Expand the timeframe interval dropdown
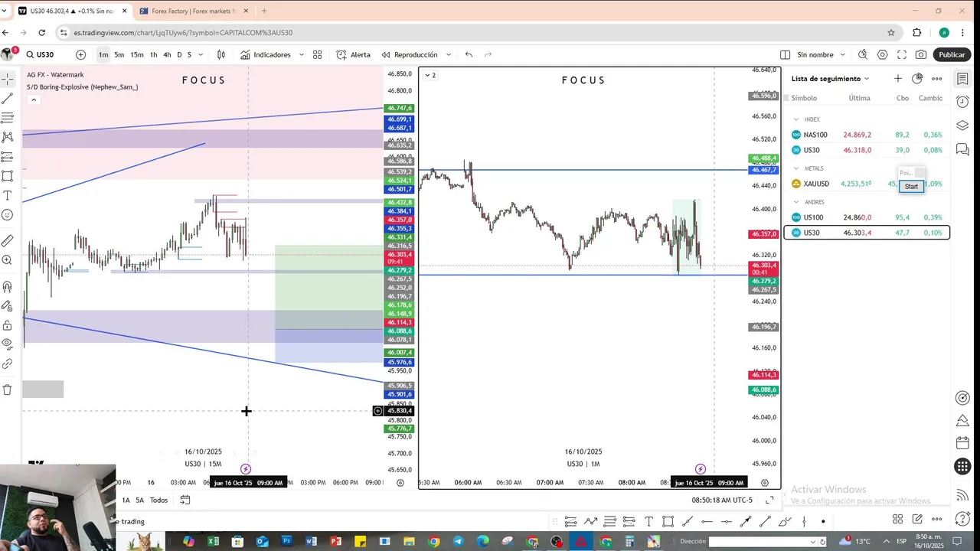Viewport: 980px width, 551px height. pos(201,54)
